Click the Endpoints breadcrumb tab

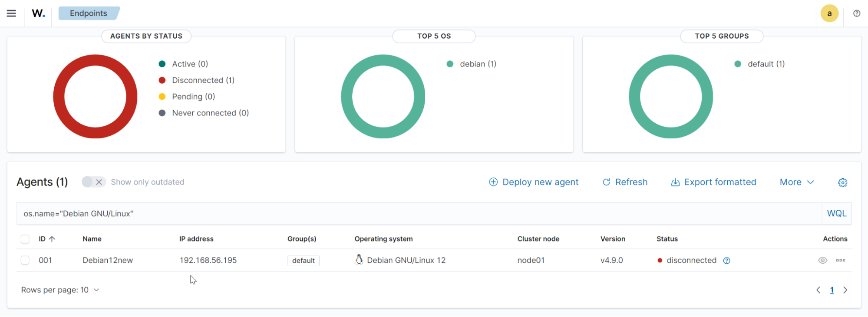89,13
